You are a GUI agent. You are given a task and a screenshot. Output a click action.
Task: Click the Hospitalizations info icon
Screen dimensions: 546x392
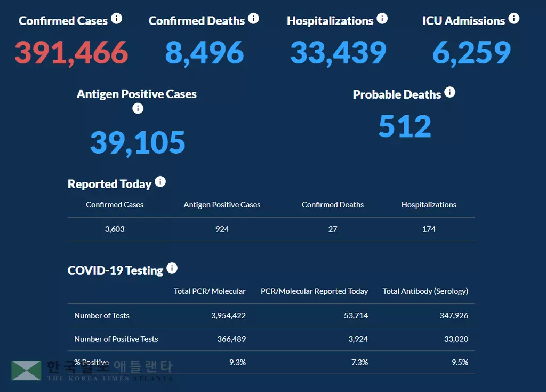tap(383, 18)
